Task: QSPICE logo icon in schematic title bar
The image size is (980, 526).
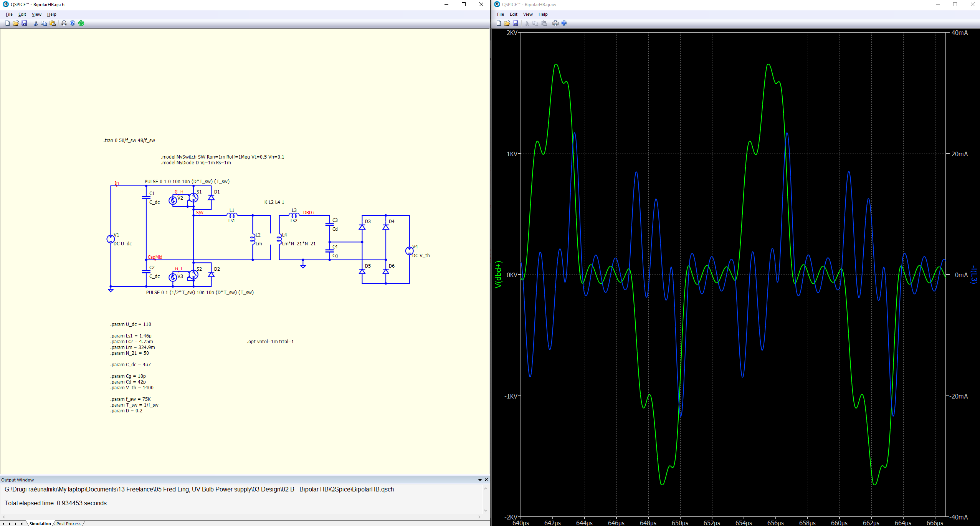Action: (6, 4)
